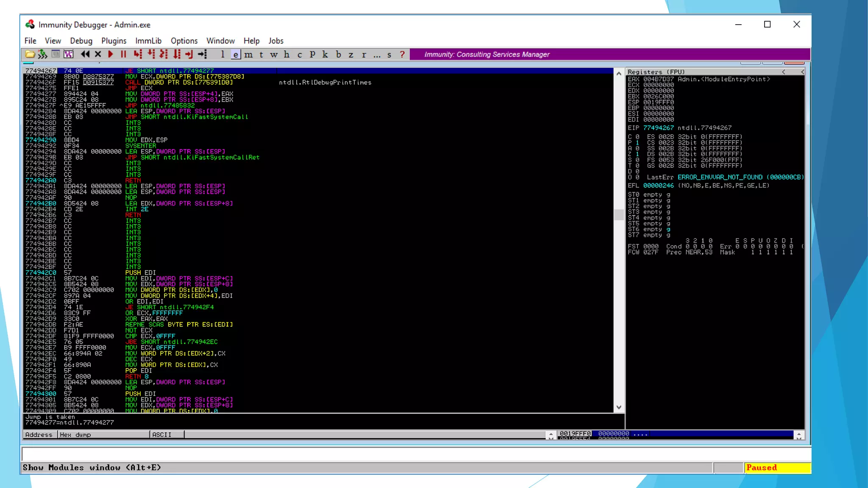This screenshot has height=488, width=868.
Task: Click the Open file folder icon
Action: [x=30, y=54]
